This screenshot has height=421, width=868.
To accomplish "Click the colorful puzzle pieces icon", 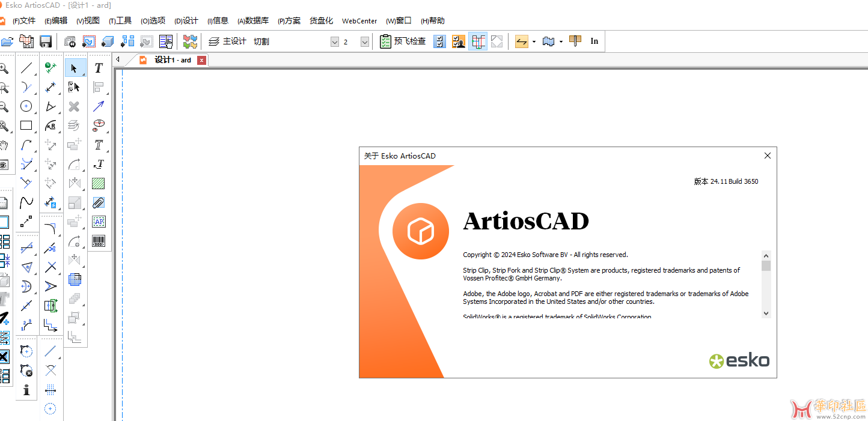I will (190, 41).
